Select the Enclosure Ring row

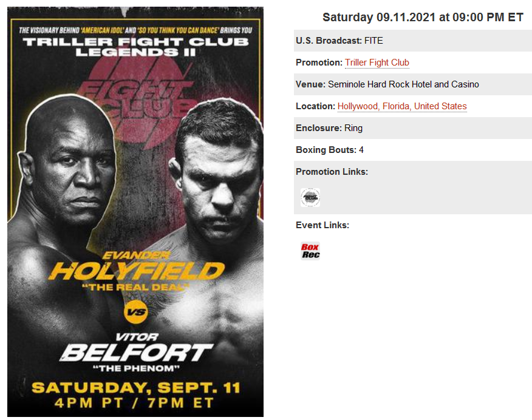(x=413, y=128)
